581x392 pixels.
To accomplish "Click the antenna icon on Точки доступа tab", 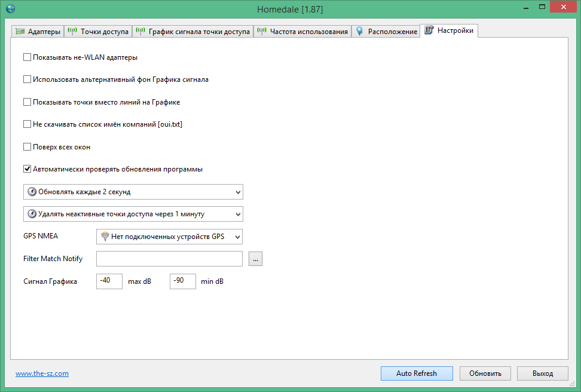I will [72, 32].
